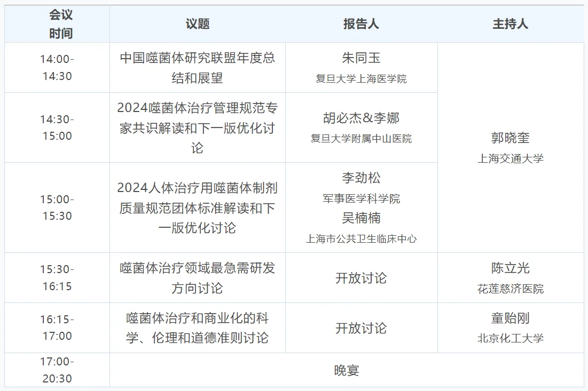Click host name 童贻刚
Image resolution: width=588 pixels, height=391 pixels.
[511, 318]
